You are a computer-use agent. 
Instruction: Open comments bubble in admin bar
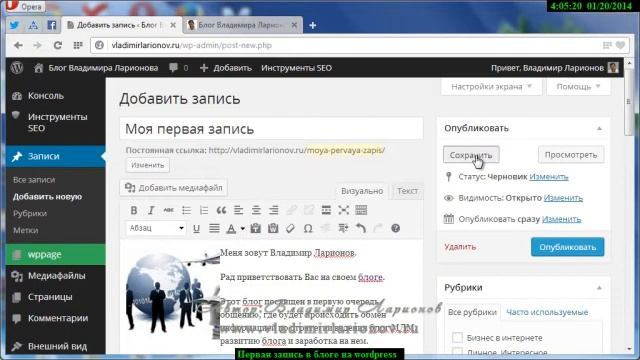pyautogui.click(x=179, y=68)
